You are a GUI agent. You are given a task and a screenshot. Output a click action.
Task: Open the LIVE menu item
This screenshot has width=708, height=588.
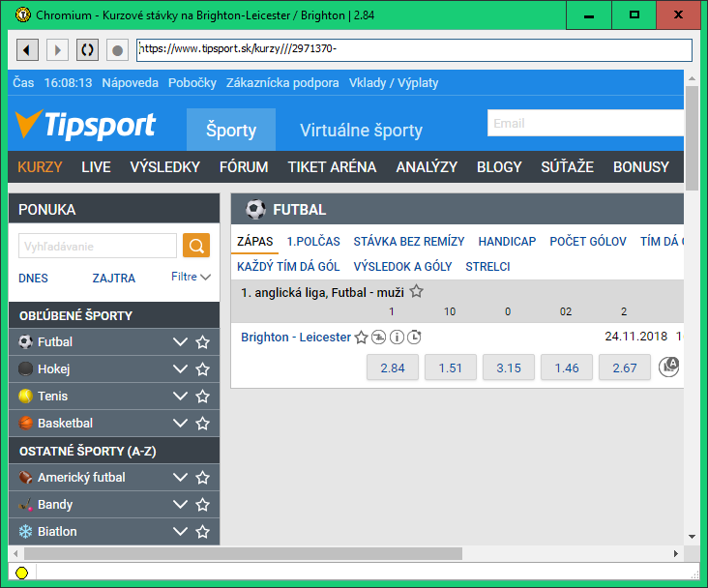(96, 167)
